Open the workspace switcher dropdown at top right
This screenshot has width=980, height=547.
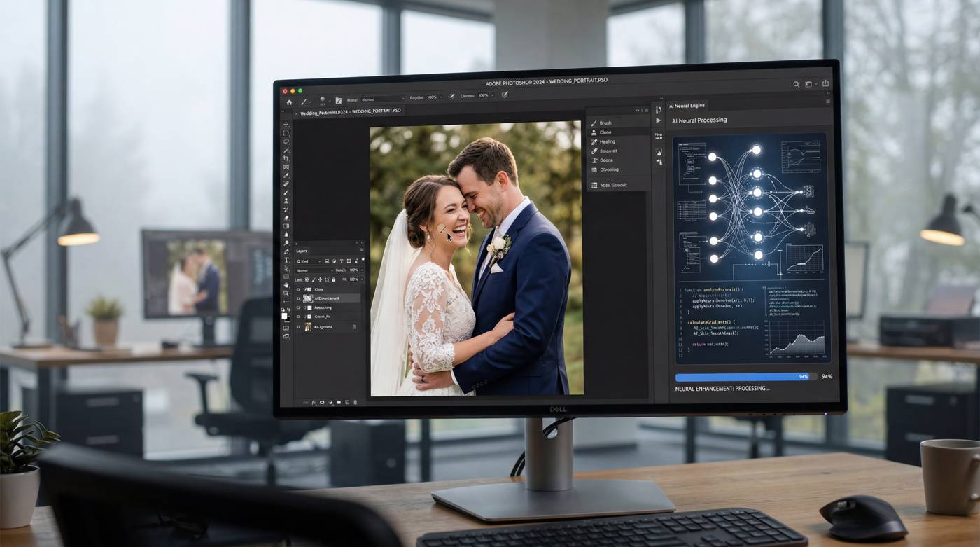810,84
